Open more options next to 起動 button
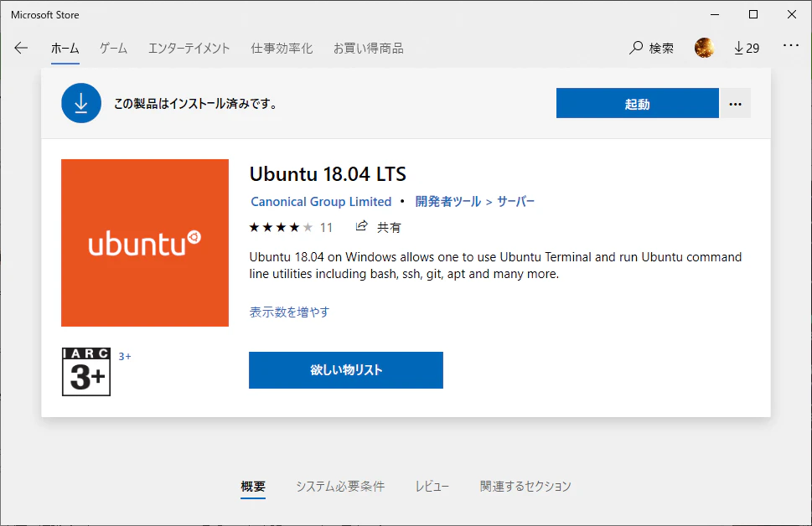 736,104
